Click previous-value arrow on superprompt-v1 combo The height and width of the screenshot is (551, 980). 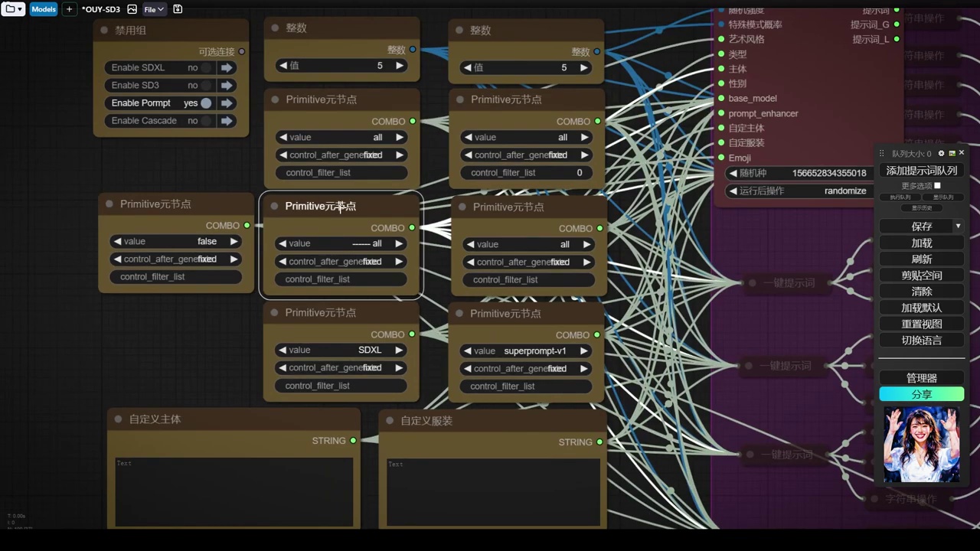coord(467,350)
